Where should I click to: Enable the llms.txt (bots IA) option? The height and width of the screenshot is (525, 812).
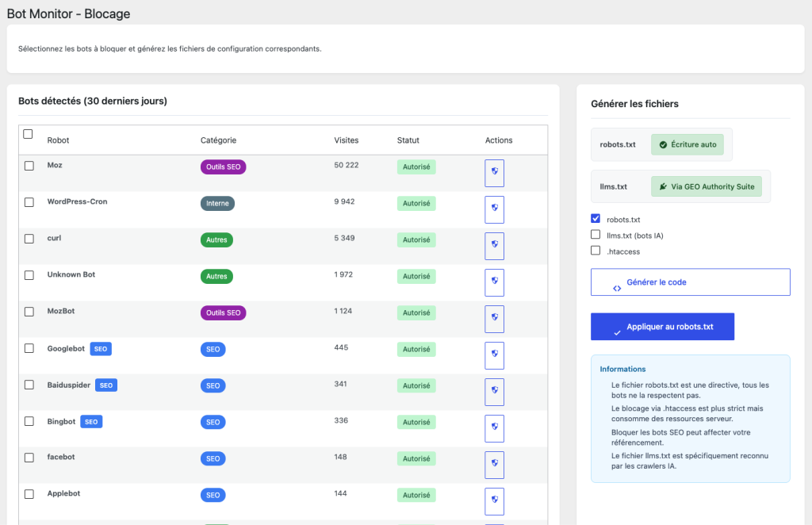click(596, 235)
